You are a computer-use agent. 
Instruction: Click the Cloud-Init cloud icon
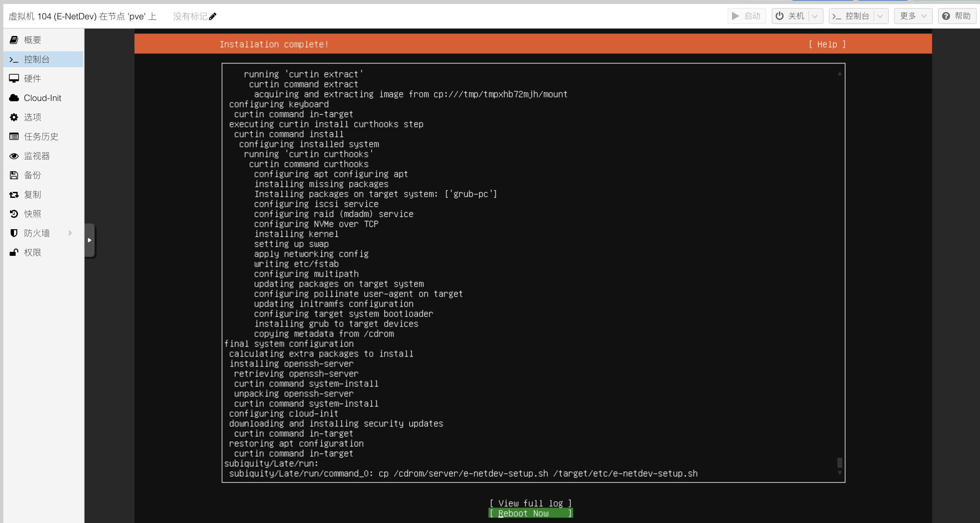[x=14, y=98]
